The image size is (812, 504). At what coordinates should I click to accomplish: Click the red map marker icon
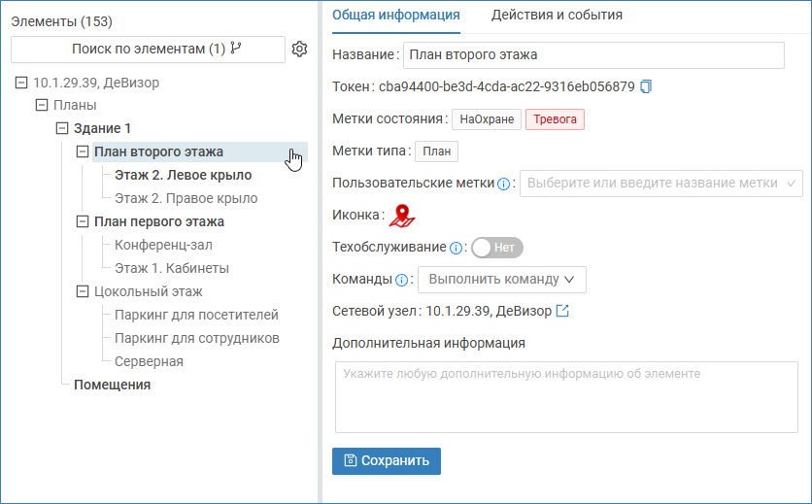click(401, 216)
